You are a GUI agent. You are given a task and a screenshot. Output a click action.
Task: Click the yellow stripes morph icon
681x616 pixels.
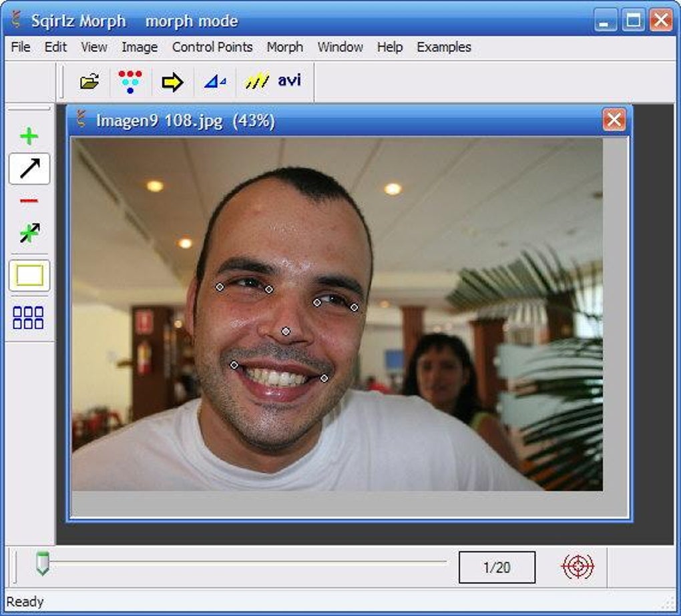click(257, 81)
